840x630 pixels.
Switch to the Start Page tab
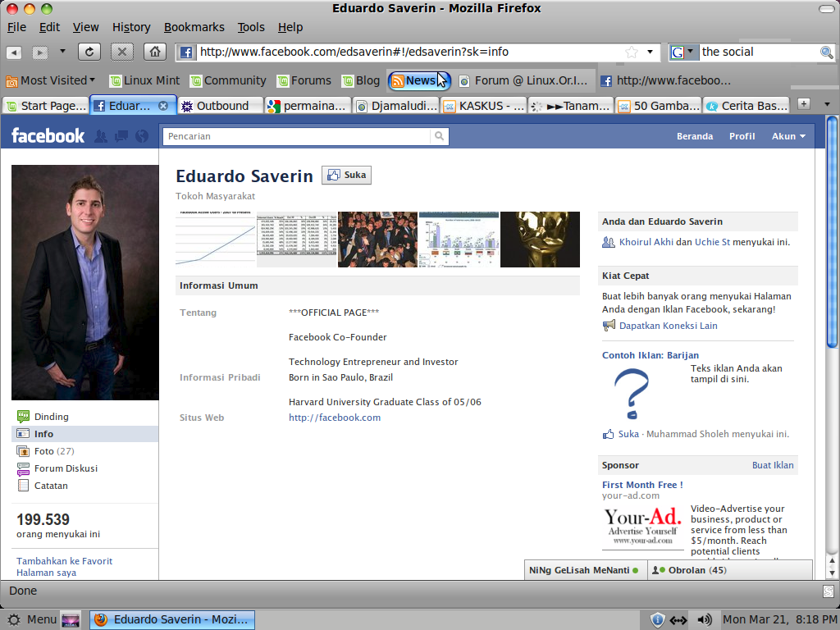point(46,106)
